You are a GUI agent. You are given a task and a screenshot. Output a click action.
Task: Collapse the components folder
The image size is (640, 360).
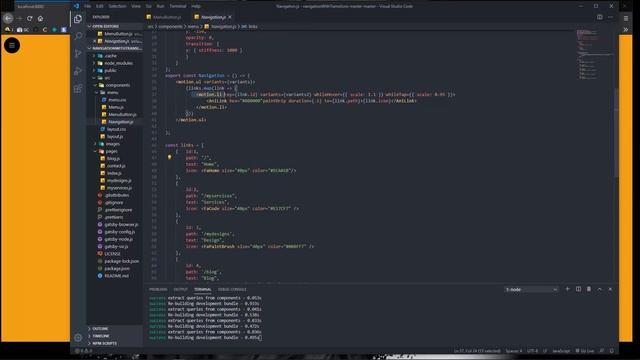coord(118,85)
